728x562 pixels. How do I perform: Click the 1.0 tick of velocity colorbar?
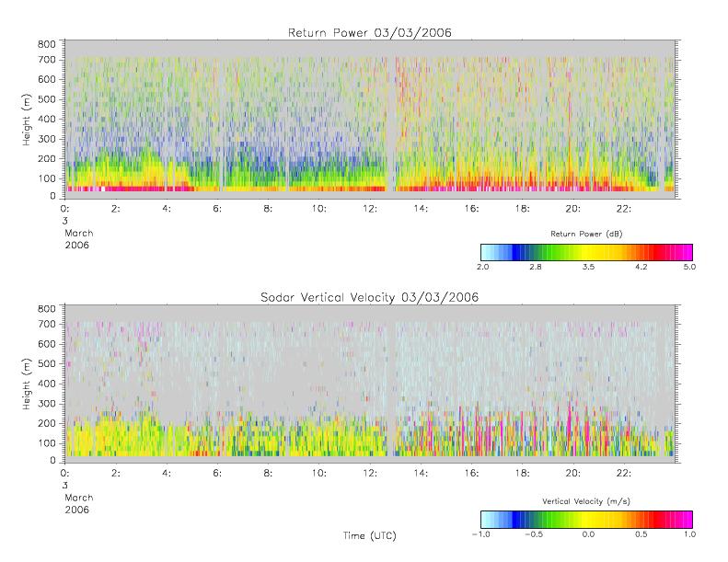pos(689,534)
